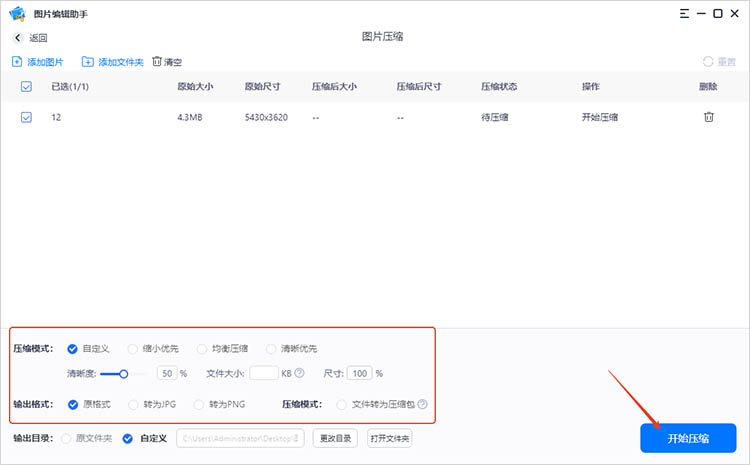Click the 添加图片 add image icon
Viewport: 750px width, 465px height.
point(17,62)
